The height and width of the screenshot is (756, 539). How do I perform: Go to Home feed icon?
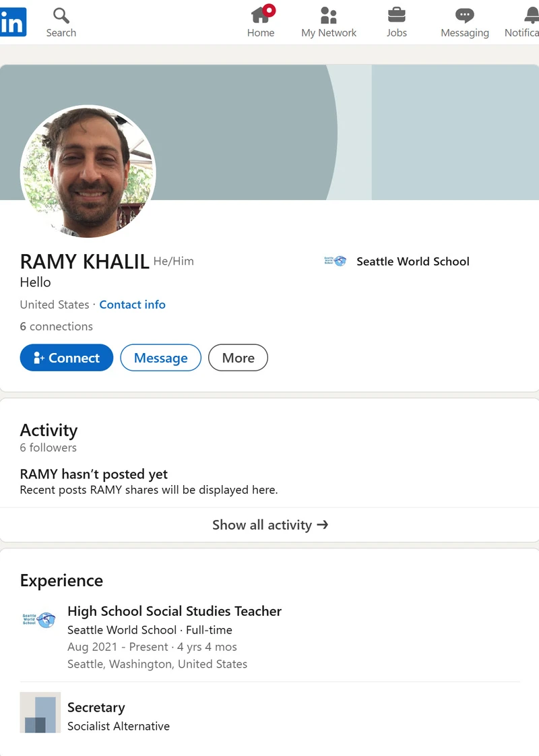pyautogui.click(x=261, y=15)
